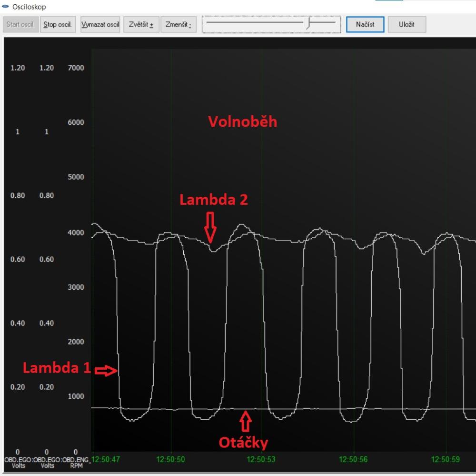Viewport: 476px width, 476px height.
Task: Click the 12:50:47 time marker
Action: 106,460
